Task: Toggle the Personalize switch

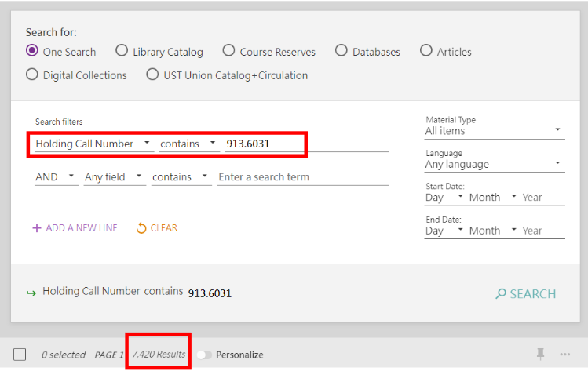Action: [204, 355]
